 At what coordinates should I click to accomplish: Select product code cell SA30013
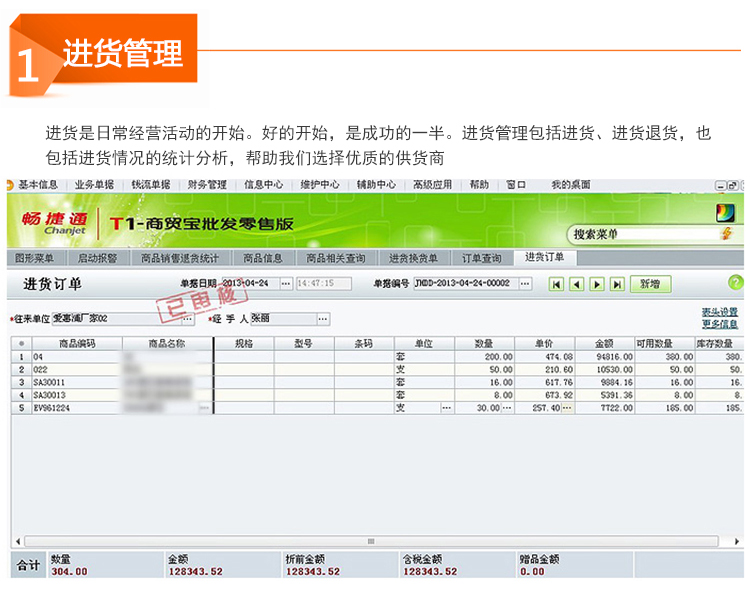click(x=77, y=395)
